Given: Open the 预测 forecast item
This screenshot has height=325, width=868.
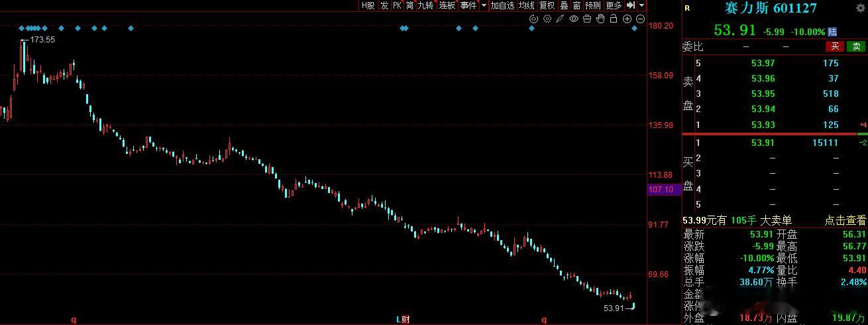Looking at the screenshot, I should pos(592,5).
